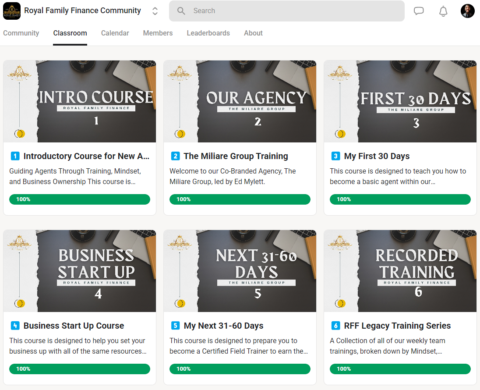Open the community switcher chevron arrows
The image size is (480, 390).
pos(155,11)
